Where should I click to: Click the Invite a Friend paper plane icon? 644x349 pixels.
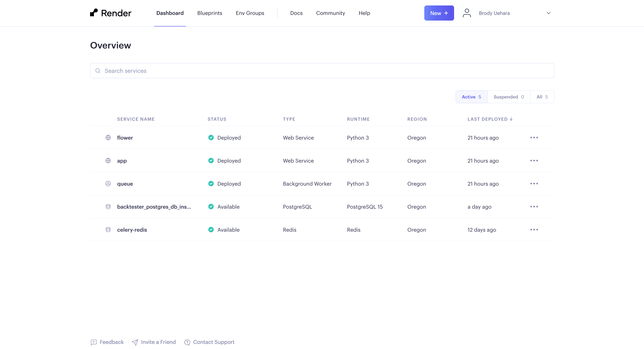[x=135, y=342]
